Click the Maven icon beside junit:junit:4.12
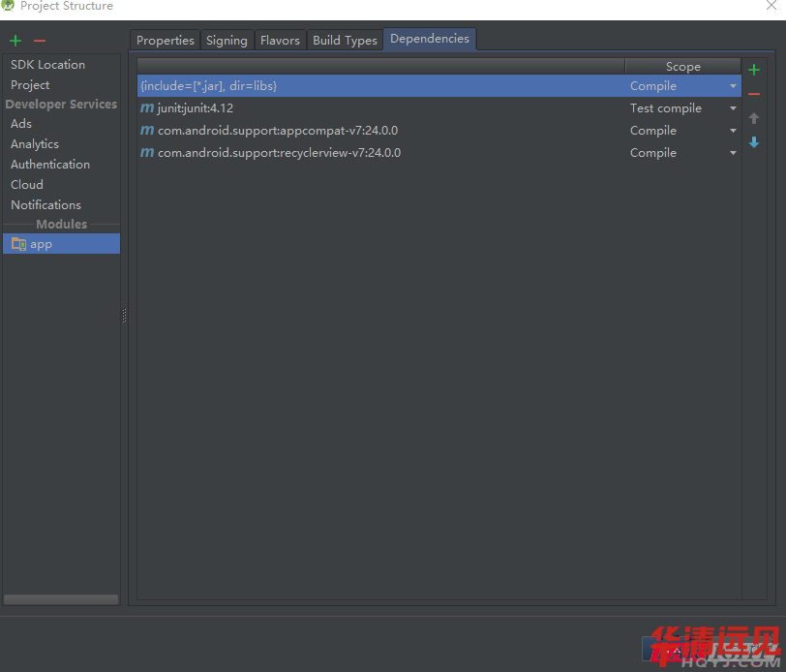The width and height of the screenshot is (786, 672). click(x=146, y=108)
